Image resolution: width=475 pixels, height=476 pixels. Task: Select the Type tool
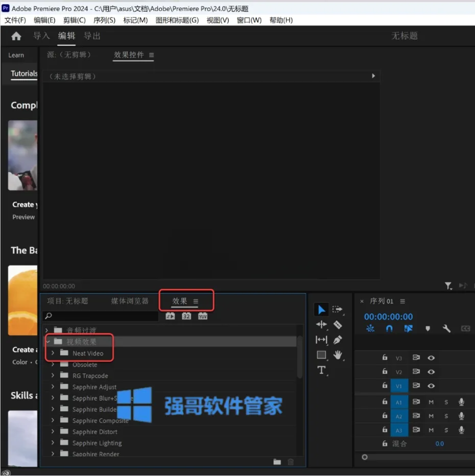(321, 370)
